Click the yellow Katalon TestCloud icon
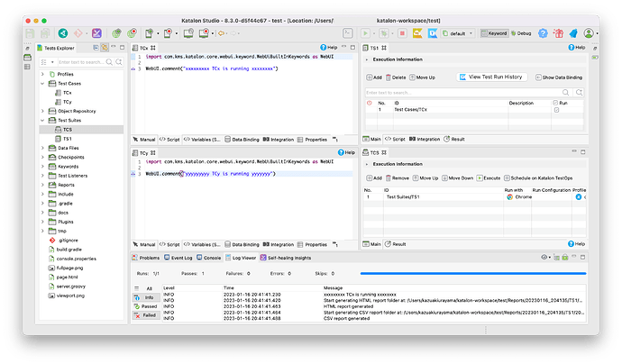The height and width of the screenshot is (364, 622). 417,33
